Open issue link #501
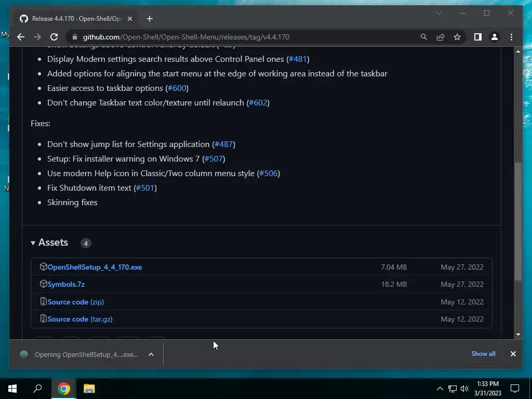The width and height of the screenshot is (532, 399). [145, 188]
